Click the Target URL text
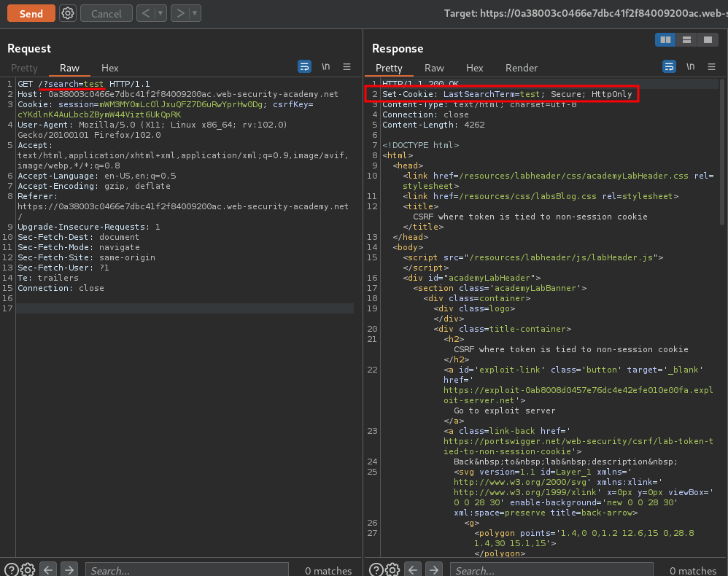Image resolution: width=728 pixels, height=576 pixels. tap(586, 13)
